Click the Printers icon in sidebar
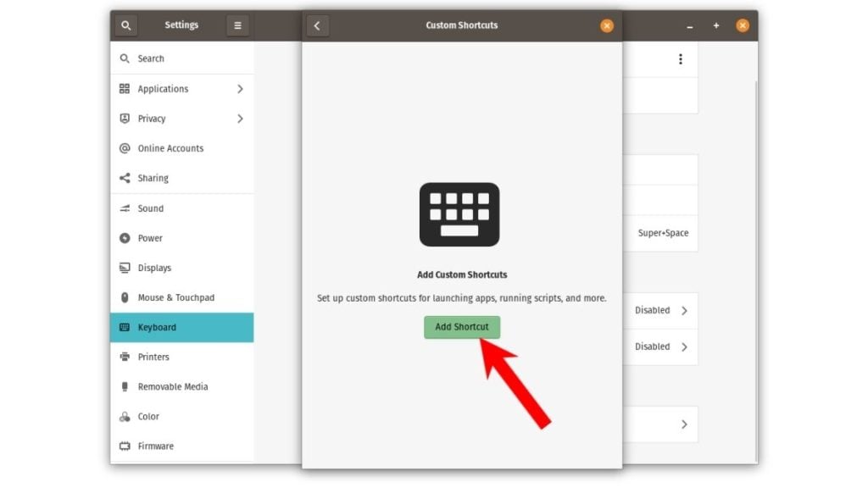The width and height of the screenshot is (868, 488). pyautogui.click(x=125, y=357)
